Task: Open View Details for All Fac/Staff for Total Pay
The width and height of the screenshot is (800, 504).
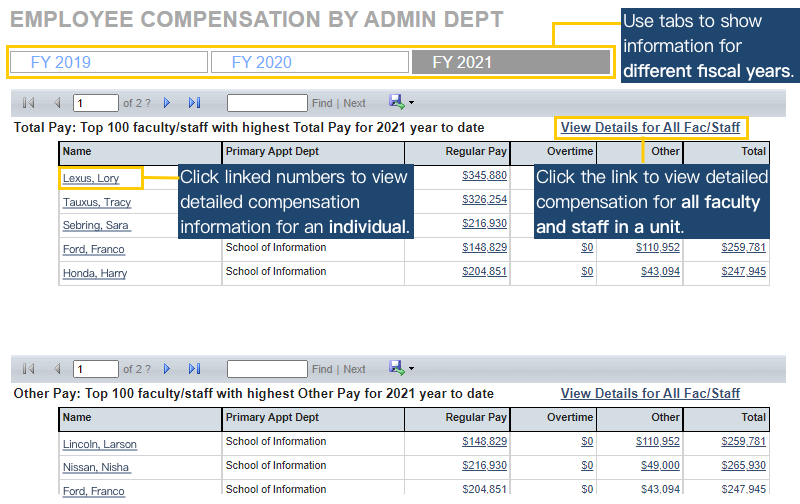Action: click(650, 128)
